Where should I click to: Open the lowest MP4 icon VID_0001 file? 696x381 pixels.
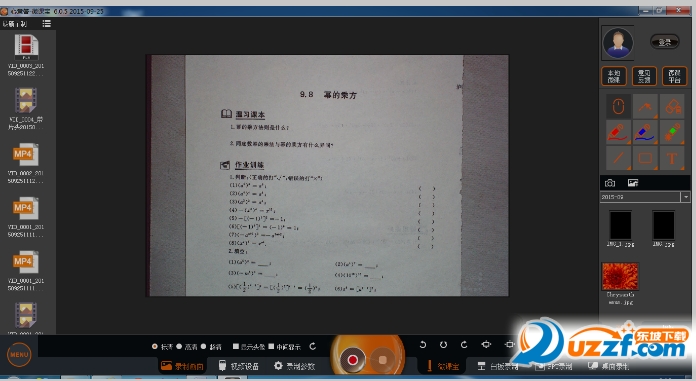tap(26, 270)
